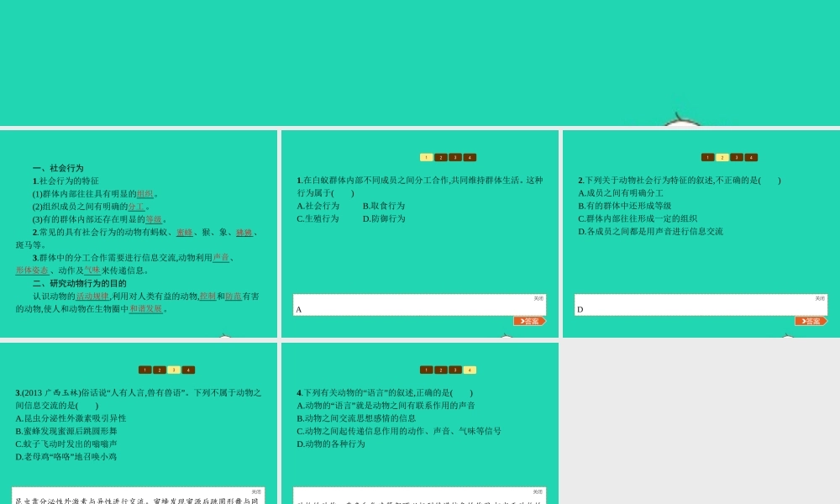Click option D.动物的各种行为

point(330,444)
